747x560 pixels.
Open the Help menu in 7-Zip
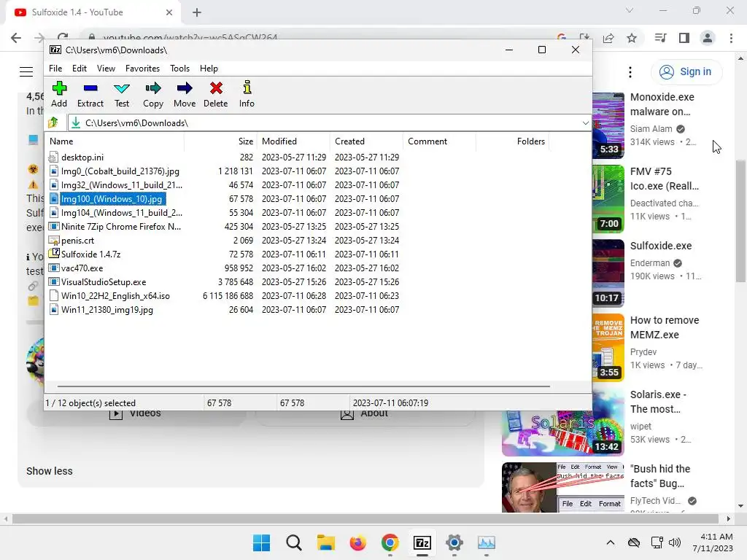point(209,69)
